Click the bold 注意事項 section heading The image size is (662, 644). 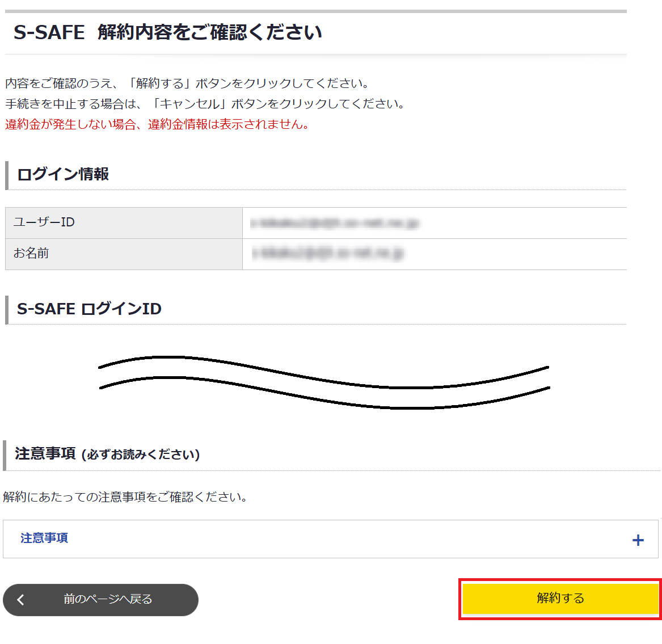click(x=45, y=453)
